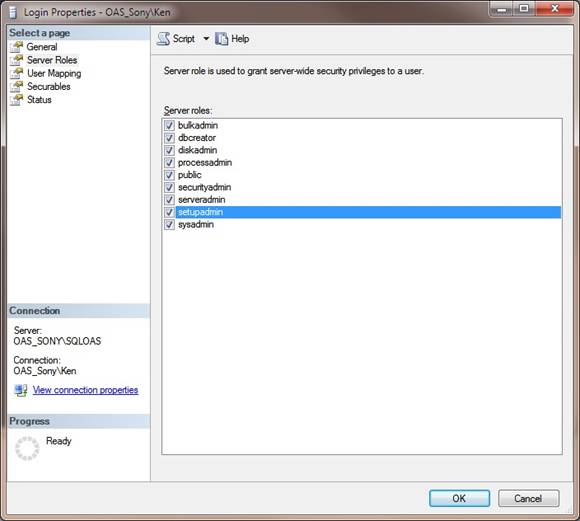Click the OAS_Sony\Ken connection name text
The height and width of the screenshot is (521, 580).
click(45, 371)
